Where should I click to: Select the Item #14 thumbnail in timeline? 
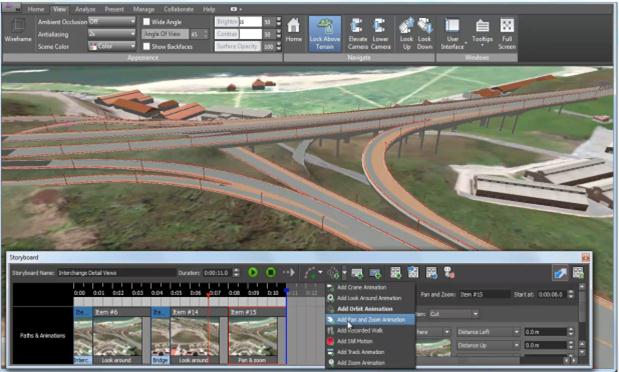coord(195,335)
